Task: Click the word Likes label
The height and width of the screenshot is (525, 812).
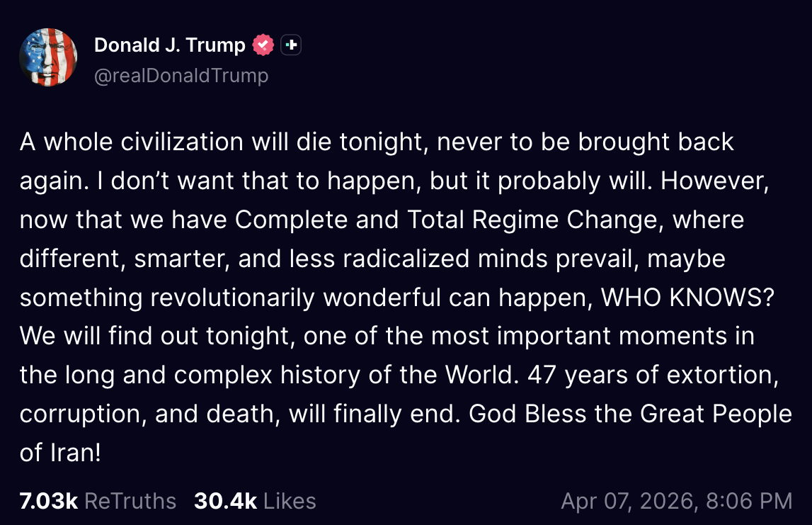Action: tap(290, 501)
